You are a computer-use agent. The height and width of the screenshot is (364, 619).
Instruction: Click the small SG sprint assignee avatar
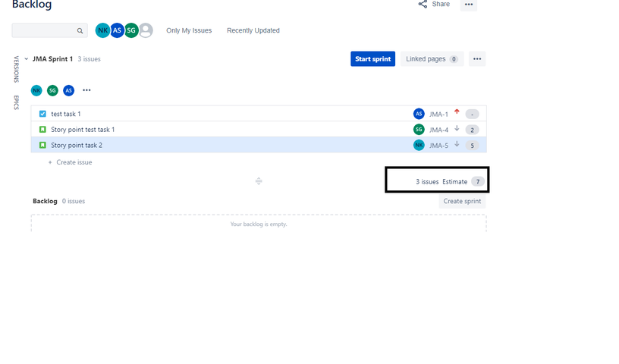coord(52,90)
